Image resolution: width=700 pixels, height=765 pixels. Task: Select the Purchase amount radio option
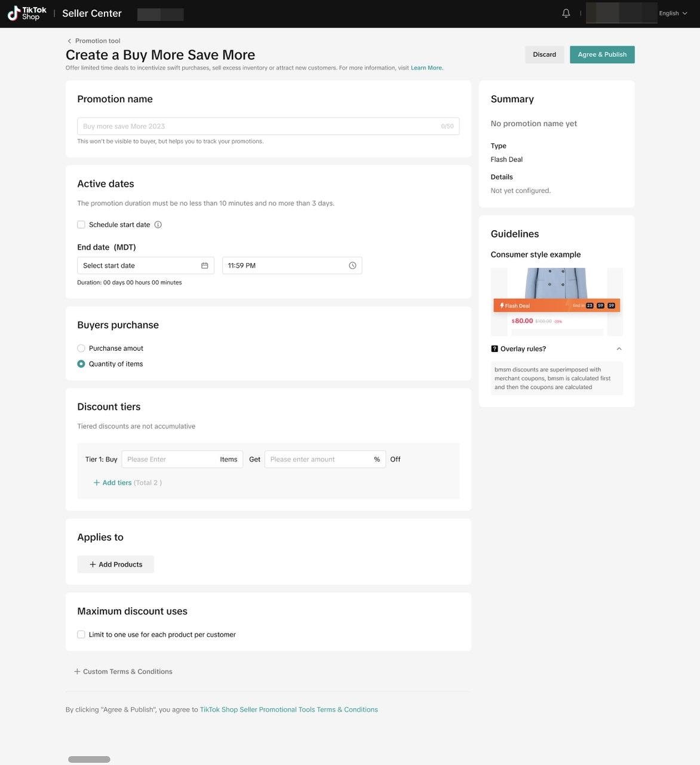[81, 348]
